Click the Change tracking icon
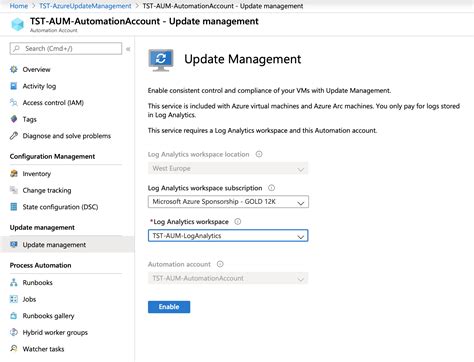 [x=14, y=190]
